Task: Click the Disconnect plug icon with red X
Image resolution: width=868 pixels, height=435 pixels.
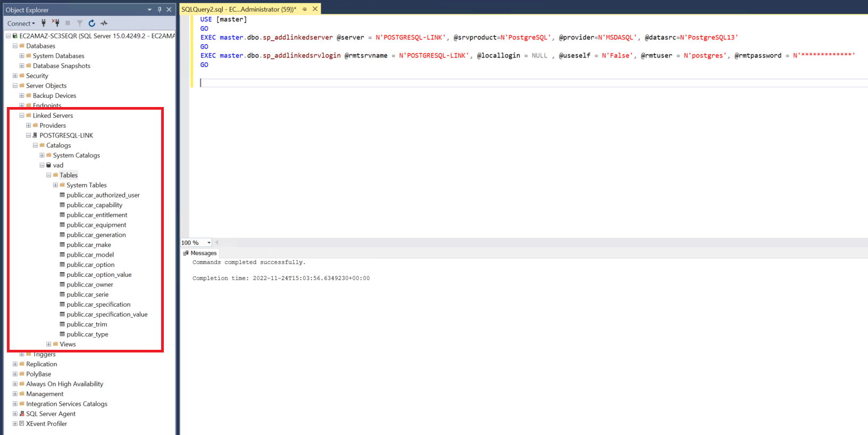Action: tap(56, 23)
